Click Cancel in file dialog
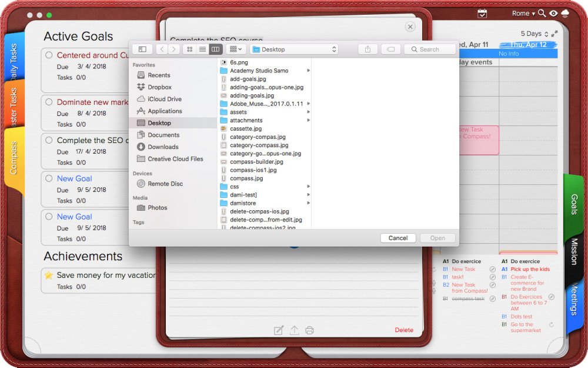The width and height of the screenshot is (588, 368). 398,238
